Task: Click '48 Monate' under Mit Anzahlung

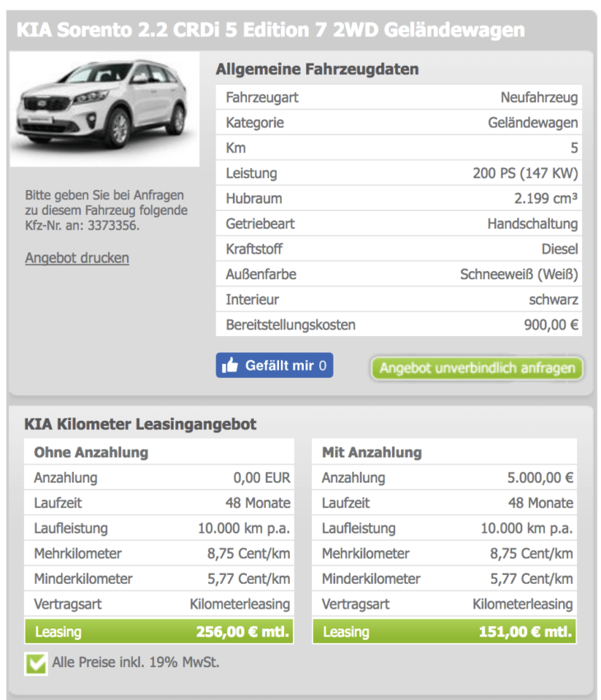Action: 540,503
